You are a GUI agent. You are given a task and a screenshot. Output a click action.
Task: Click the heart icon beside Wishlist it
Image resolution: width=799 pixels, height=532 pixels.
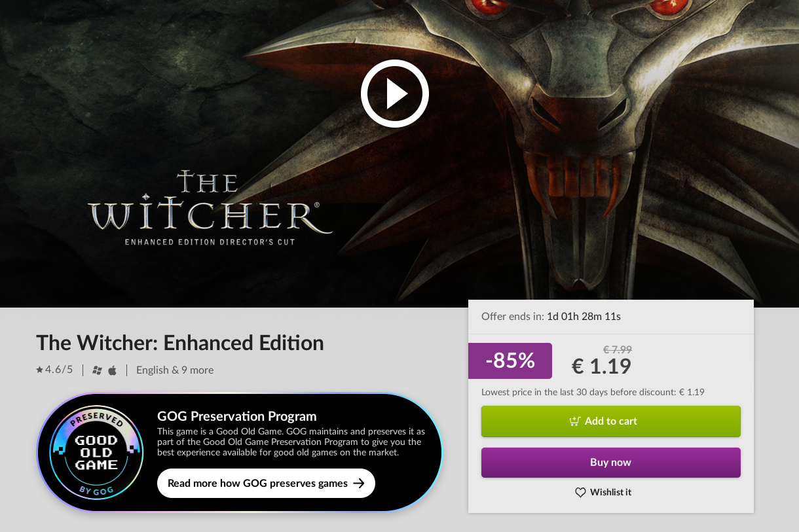580,492
